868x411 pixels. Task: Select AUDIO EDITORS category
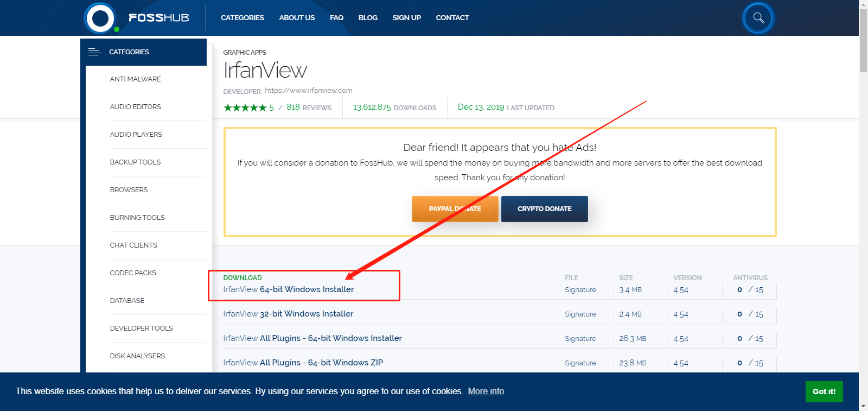coord(136,107)
